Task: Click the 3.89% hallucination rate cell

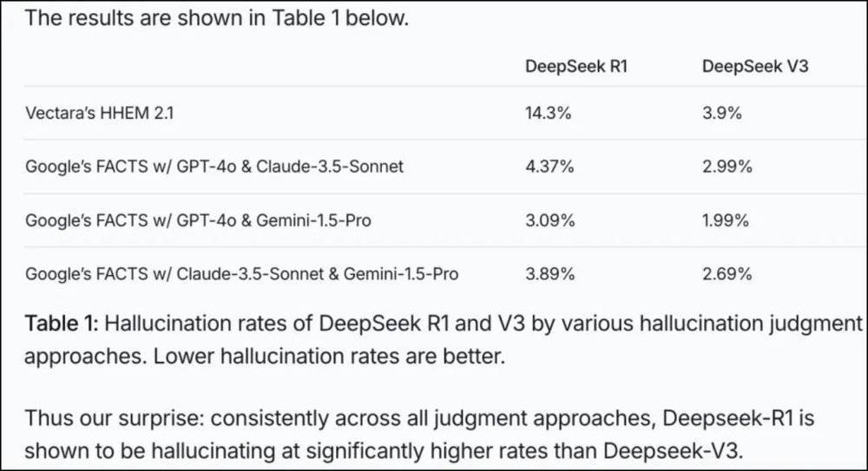Action: (549, 274)
